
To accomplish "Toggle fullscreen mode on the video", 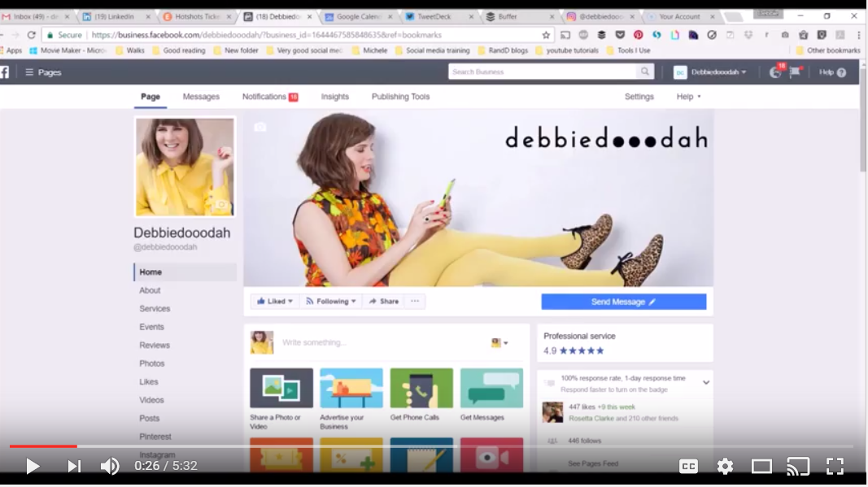I will [835, 466].
